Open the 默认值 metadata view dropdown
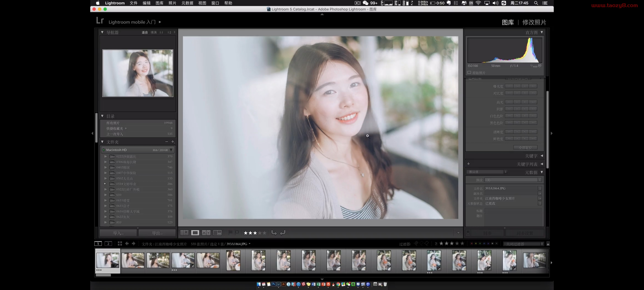Viewport: 644px width, 290px height. 487,172
